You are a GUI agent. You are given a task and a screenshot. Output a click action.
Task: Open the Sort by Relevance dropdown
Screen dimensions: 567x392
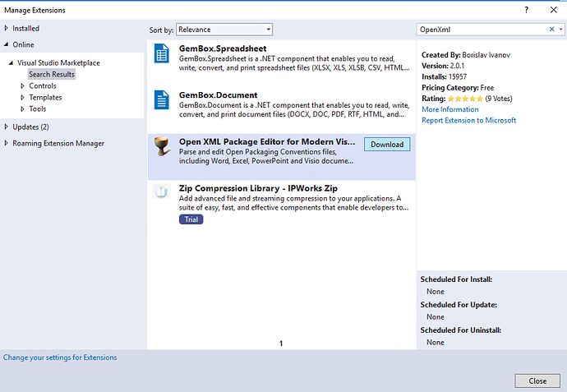coord(224,30)
